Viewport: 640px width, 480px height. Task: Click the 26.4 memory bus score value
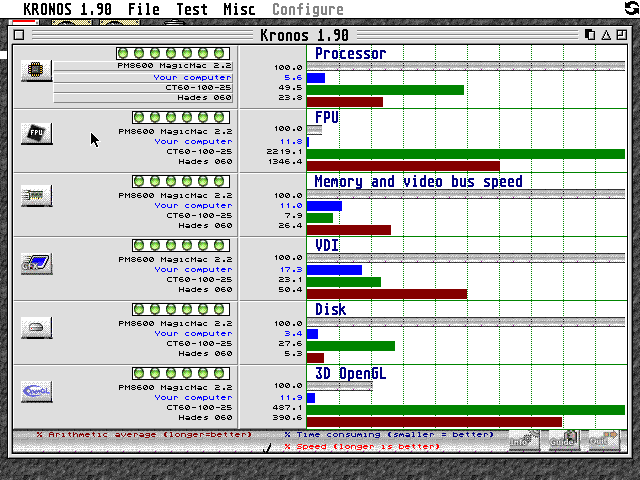(x=290, y=226)
